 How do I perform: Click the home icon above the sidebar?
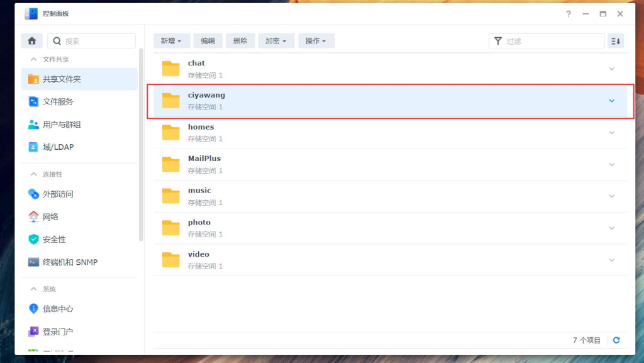click(31, 40)
